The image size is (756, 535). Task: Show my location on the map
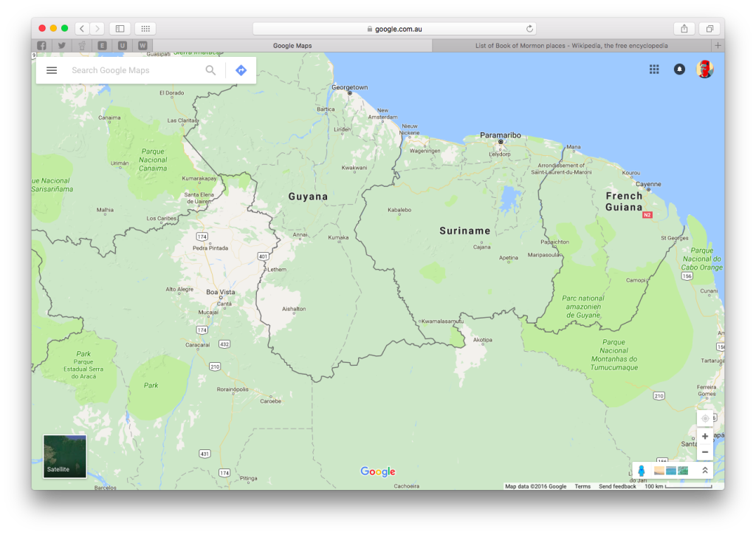[x=705, y=418]
